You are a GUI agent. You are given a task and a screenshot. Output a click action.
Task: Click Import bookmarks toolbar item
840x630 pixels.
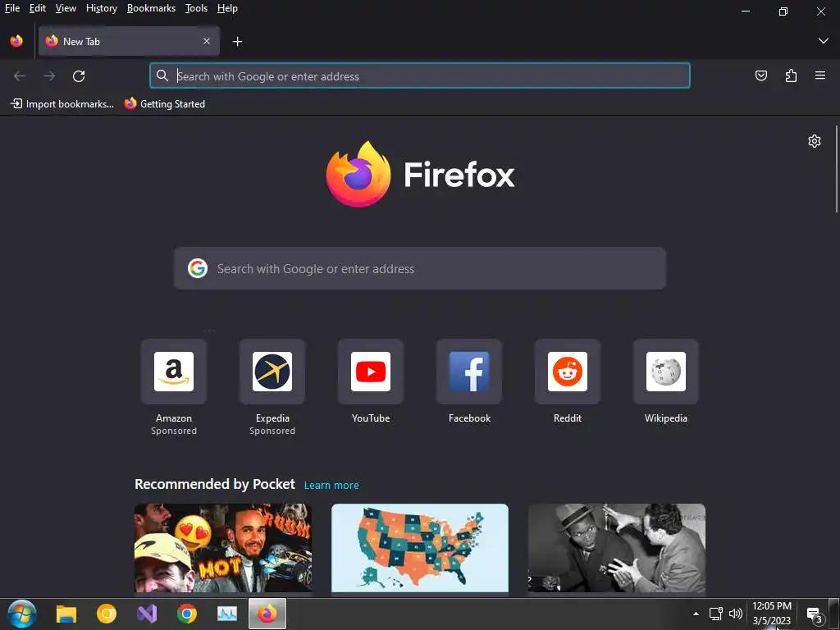point(62,104)
